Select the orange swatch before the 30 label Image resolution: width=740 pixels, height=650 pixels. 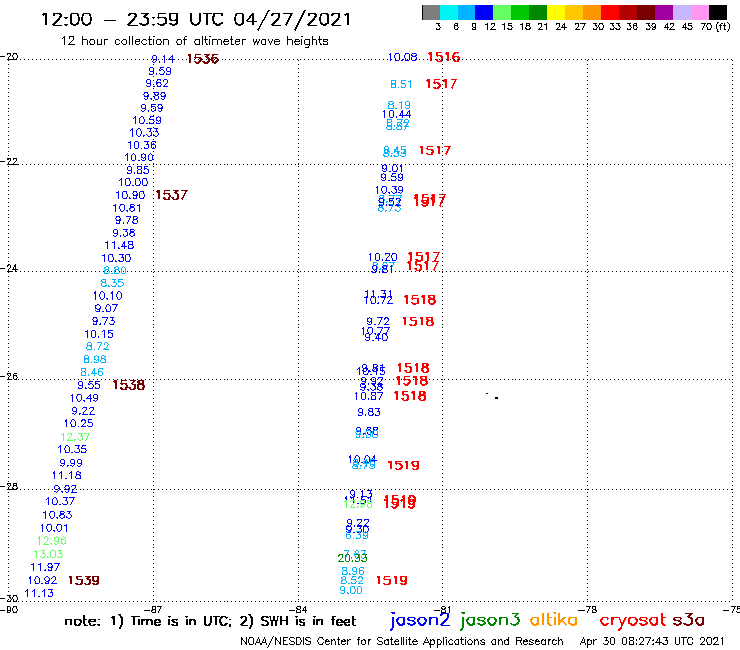(591, 12)
